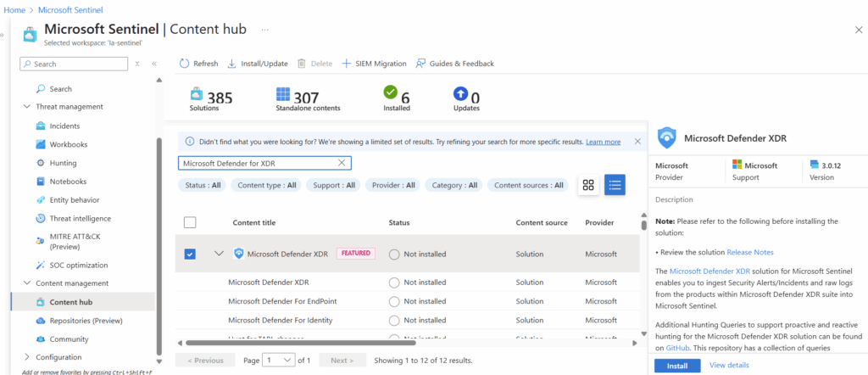Viewport: 868px width, 375px height.
Task: Open the Content type : All filter
Action: point(266,185)
